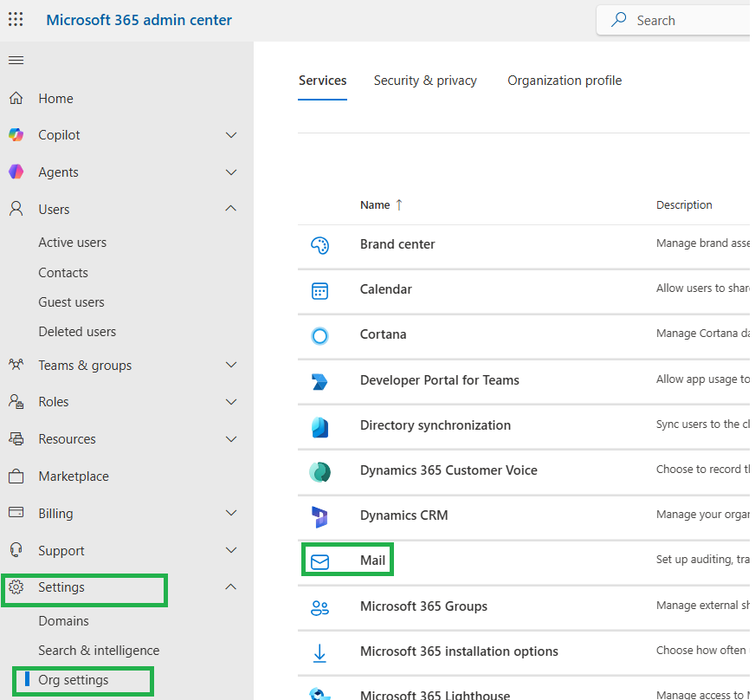Viewport: 755px width, 700px height.
Task: Collapse navigation with the hamburger menu icon
Action: point(16,61)
